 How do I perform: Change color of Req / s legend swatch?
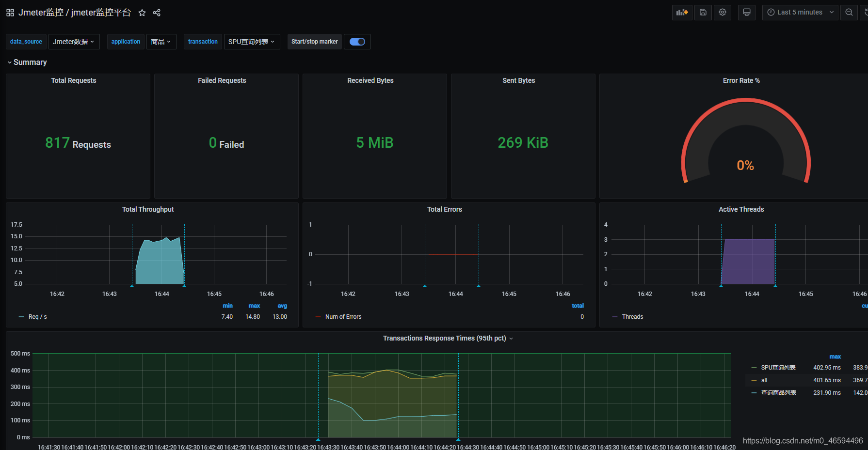[x=21, y=317]
